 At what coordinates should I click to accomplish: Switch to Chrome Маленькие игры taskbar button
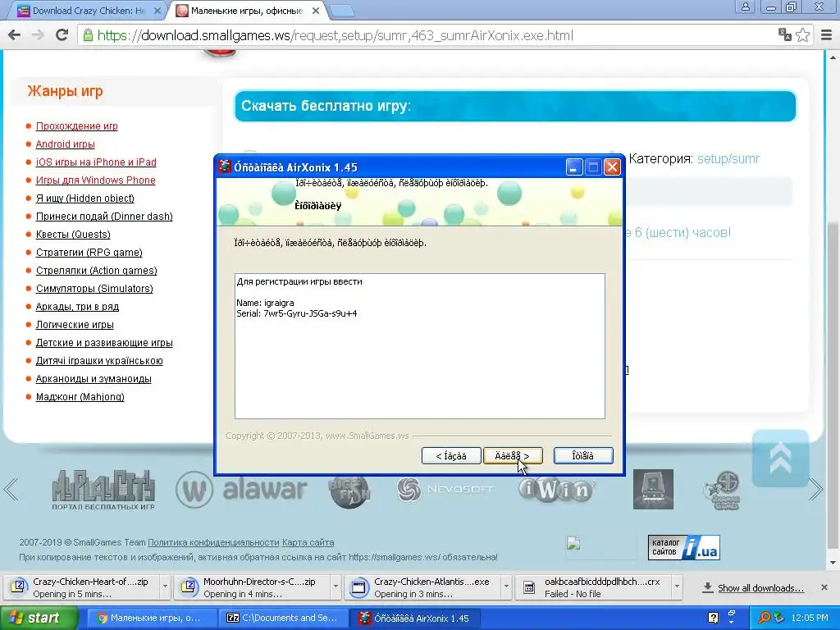151,619
